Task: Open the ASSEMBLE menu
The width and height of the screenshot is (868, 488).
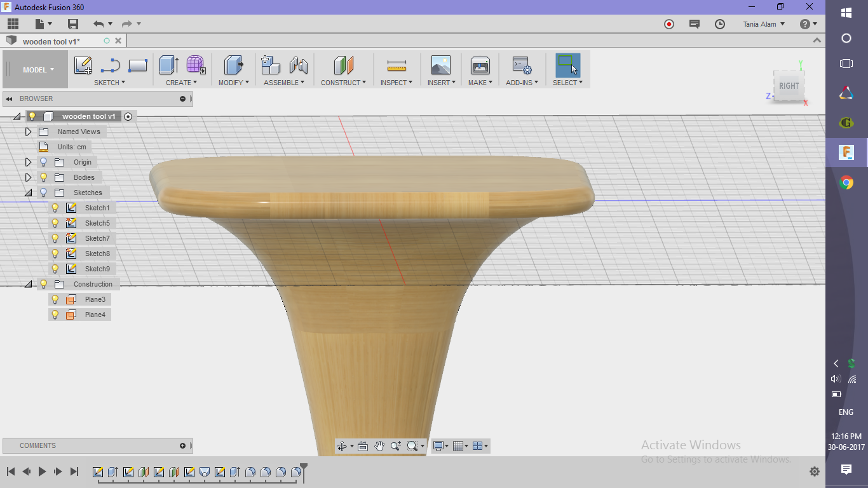Action: pos(284,83)
